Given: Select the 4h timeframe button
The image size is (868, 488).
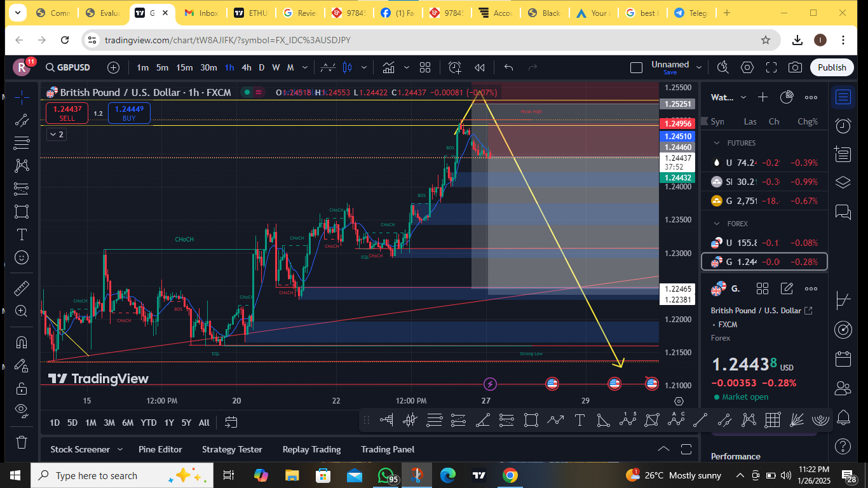Looking at the screenshot, I should point(247,67).
